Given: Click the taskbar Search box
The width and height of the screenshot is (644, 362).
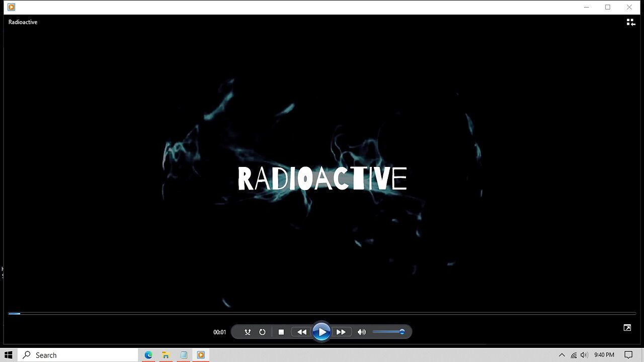Looking at the screenshot, I should click(78, 355).
